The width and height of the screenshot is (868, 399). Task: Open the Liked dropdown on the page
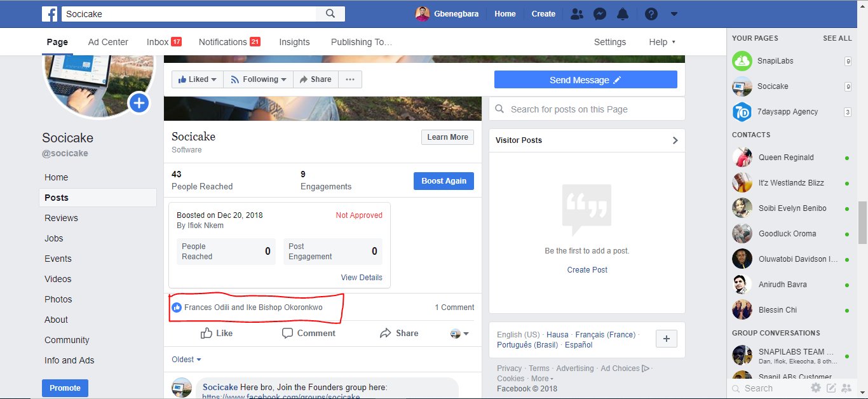tap(198, 79)
